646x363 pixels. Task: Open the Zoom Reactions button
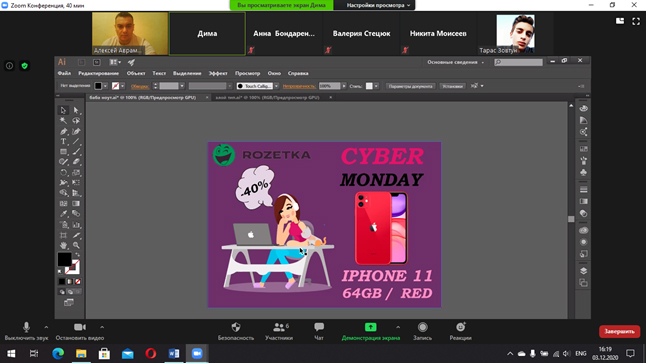click(460, 331)
